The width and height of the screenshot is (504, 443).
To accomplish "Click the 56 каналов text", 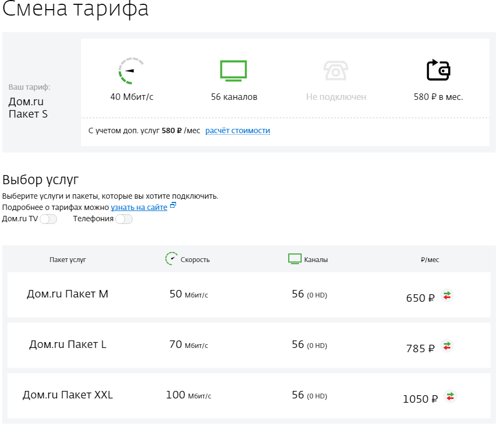I will point(234,97).
